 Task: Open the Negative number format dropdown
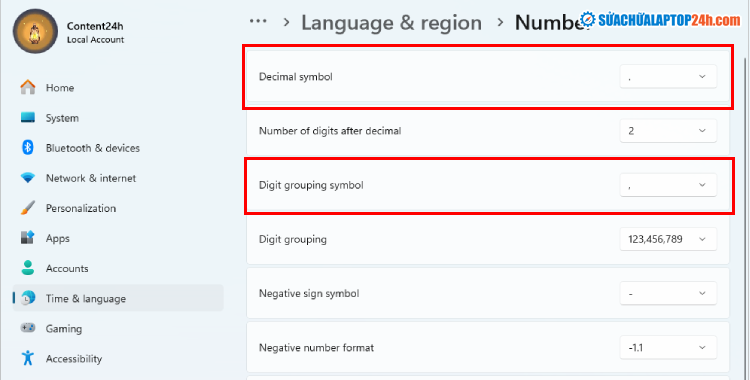(668, 347)
